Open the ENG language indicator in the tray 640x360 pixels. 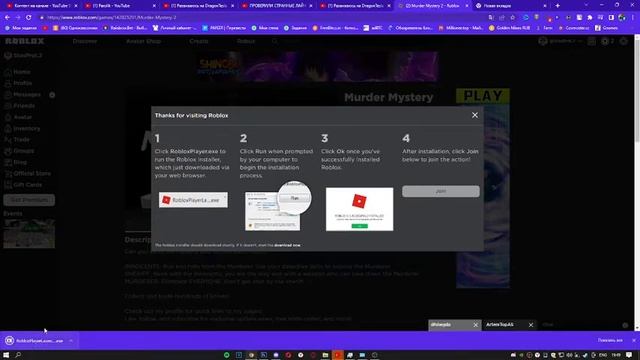pos(603,355)
